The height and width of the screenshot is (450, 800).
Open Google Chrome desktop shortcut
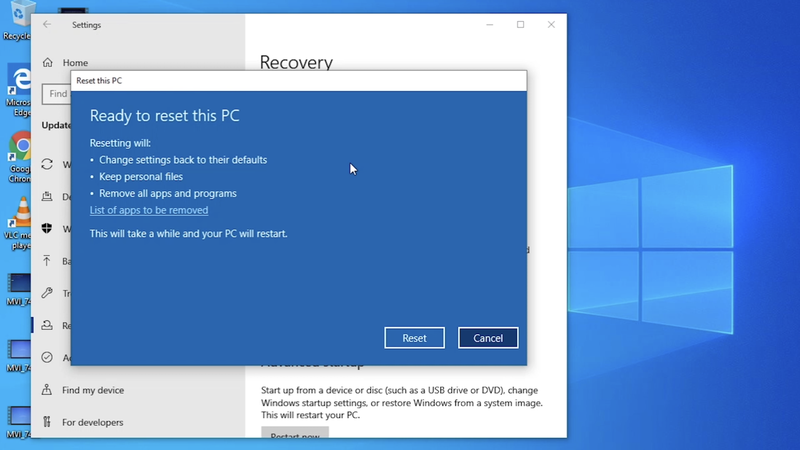(x=19, y=157)
